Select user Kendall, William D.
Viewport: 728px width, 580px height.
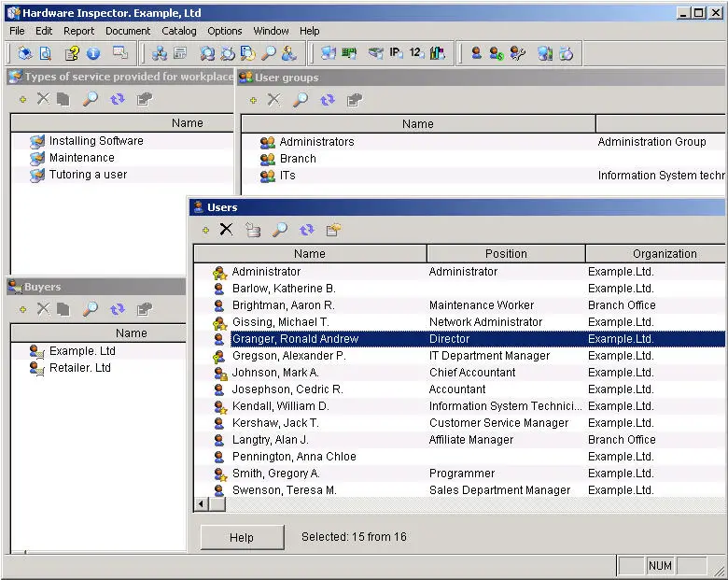tap(459, 406)
